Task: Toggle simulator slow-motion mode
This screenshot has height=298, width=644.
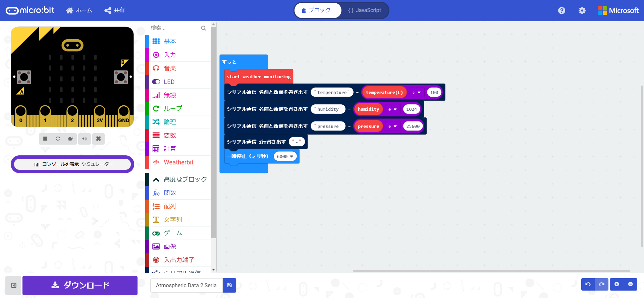Action: tap(70, 139)
